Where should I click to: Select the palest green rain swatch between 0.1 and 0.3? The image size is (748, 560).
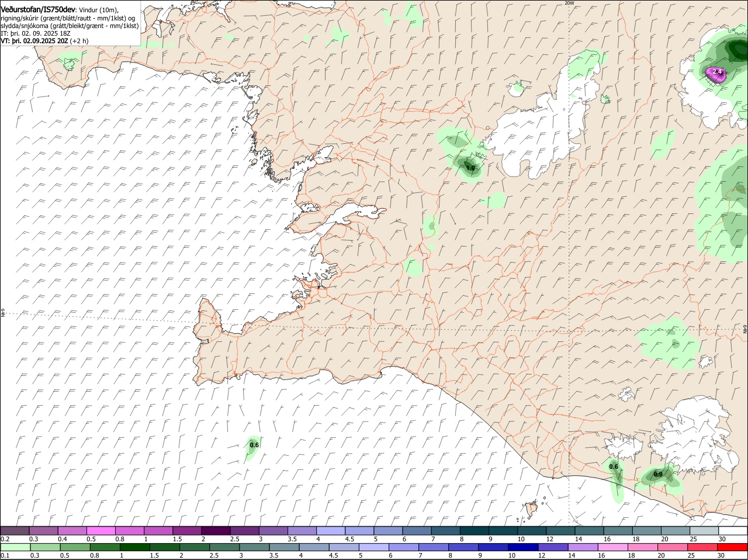tap(15, 547)
